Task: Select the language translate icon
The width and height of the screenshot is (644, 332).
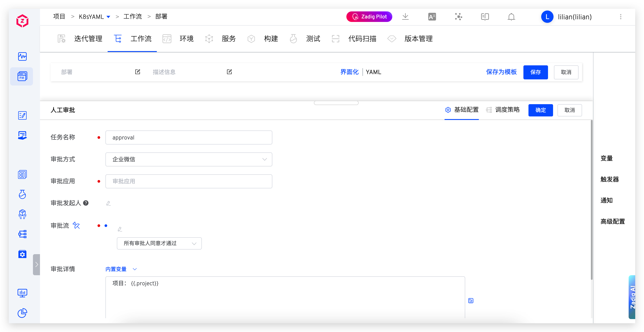Action: [x=432, y=16]
